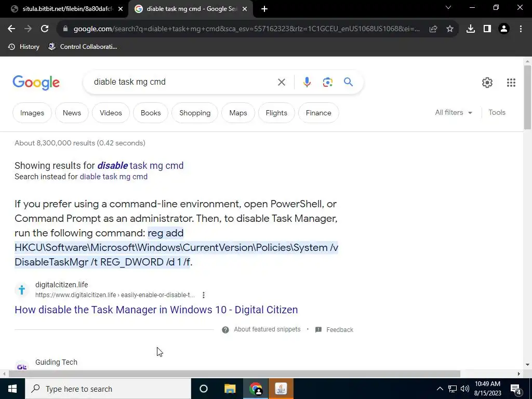
Task: Open the Chrome profile avatar
Action: click(504, 29)
